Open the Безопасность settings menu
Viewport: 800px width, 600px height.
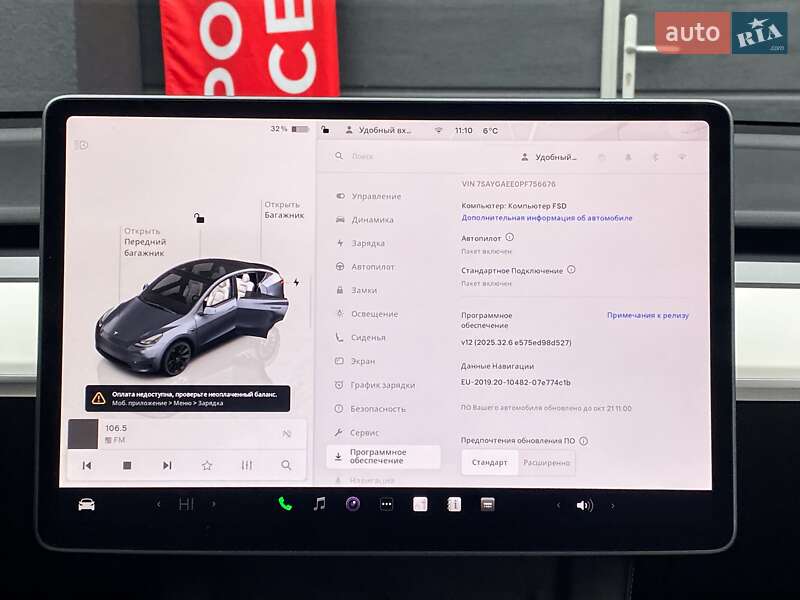pos(377,409)
